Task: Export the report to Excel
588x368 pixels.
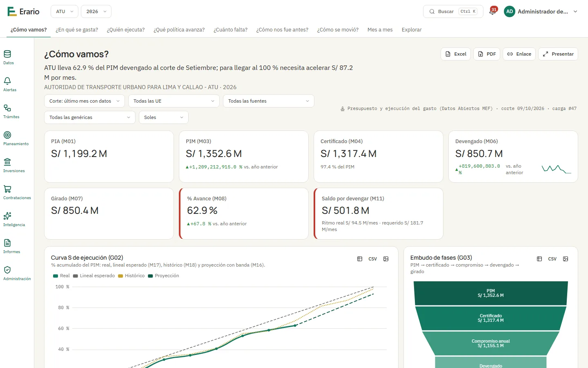Action: (456, 54)
